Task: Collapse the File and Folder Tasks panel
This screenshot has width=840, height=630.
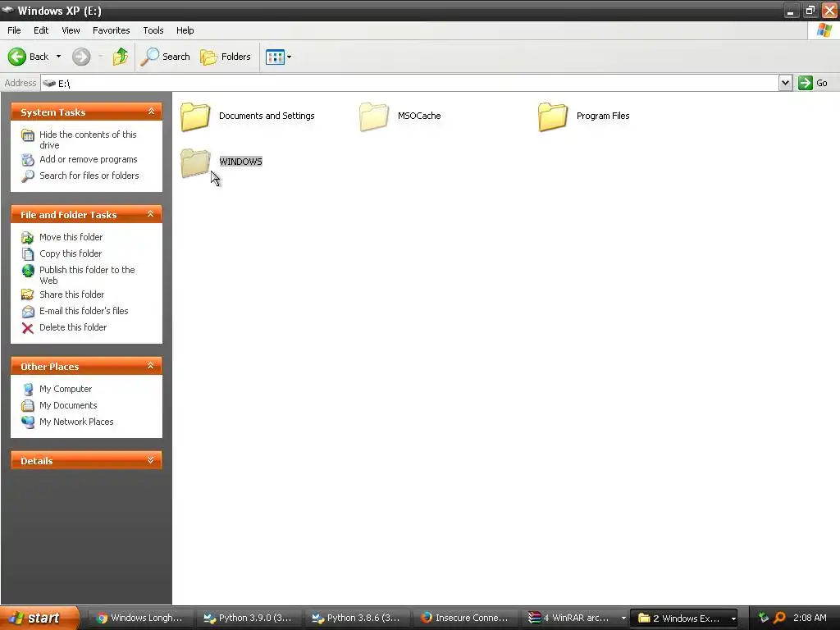Action: [x=151, y=214]
